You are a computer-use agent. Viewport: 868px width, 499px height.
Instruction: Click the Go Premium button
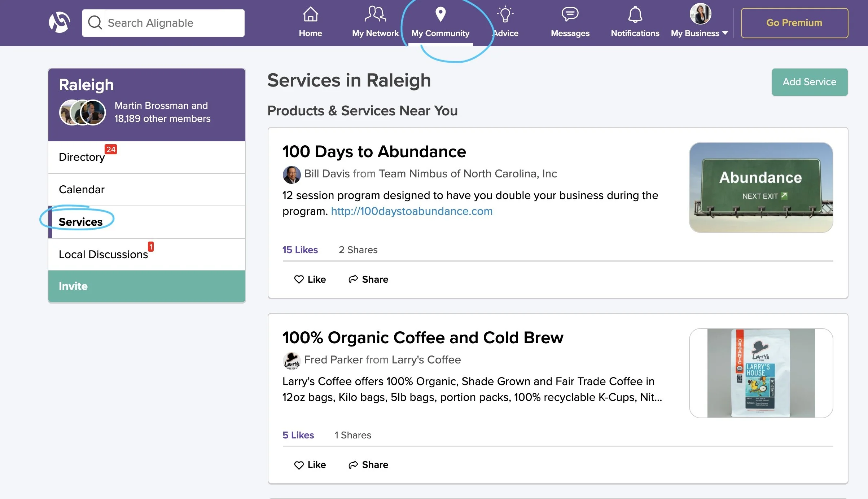pyautogui.click(x=794, y=22)
